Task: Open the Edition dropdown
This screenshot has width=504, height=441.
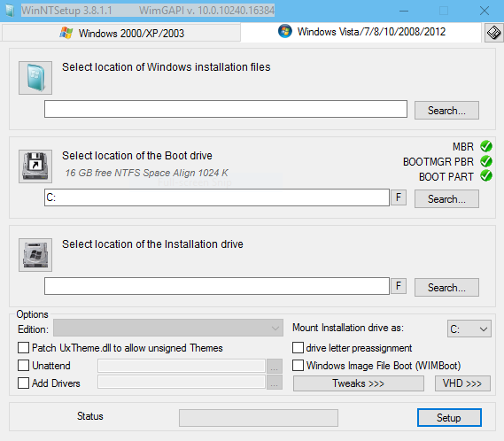Action: pos(168,328)
